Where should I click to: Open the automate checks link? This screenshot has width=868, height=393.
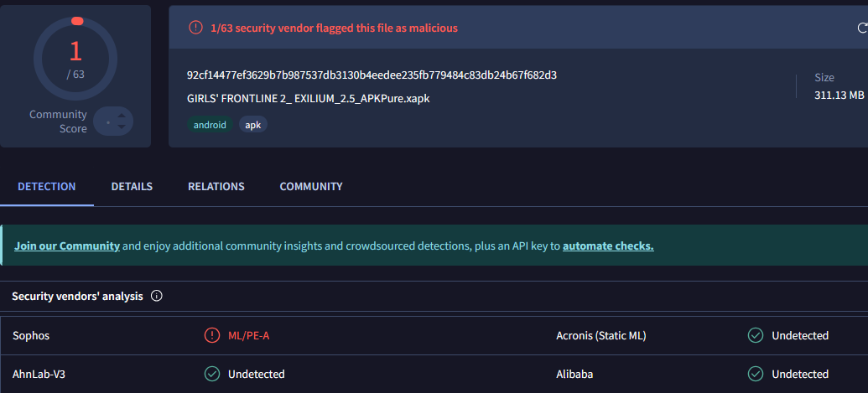[x=608, y=246]
